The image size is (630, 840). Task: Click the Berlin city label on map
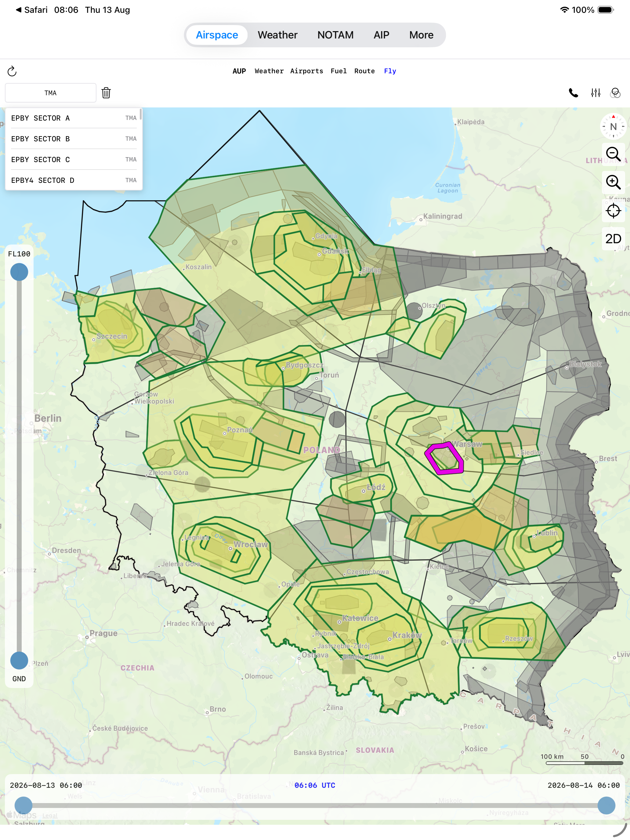[48, 418]
